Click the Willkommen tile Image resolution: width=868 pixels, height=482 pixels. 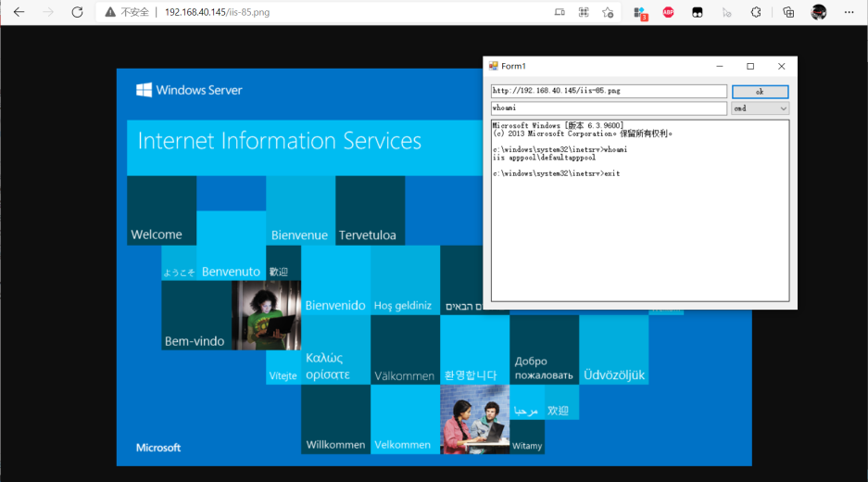coord(335,419)
